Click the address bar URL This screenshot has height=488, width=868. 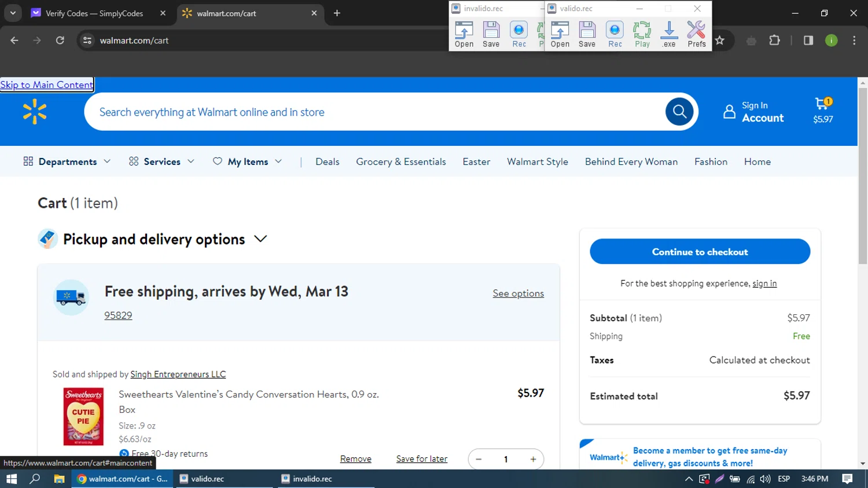click(134, 41)
